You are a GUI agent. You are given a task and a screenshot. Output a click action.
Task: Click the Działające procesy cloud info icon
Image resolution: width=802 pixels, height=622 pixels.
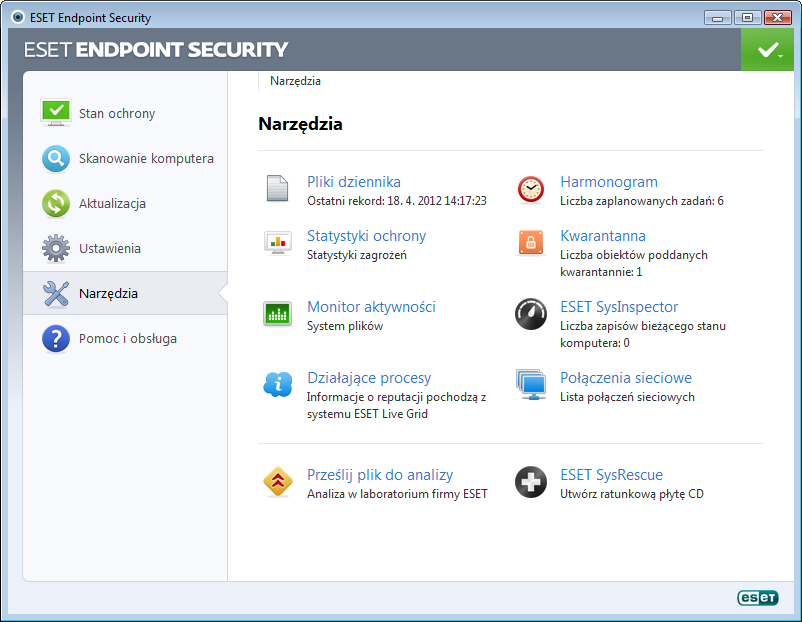tap(278, 384)
